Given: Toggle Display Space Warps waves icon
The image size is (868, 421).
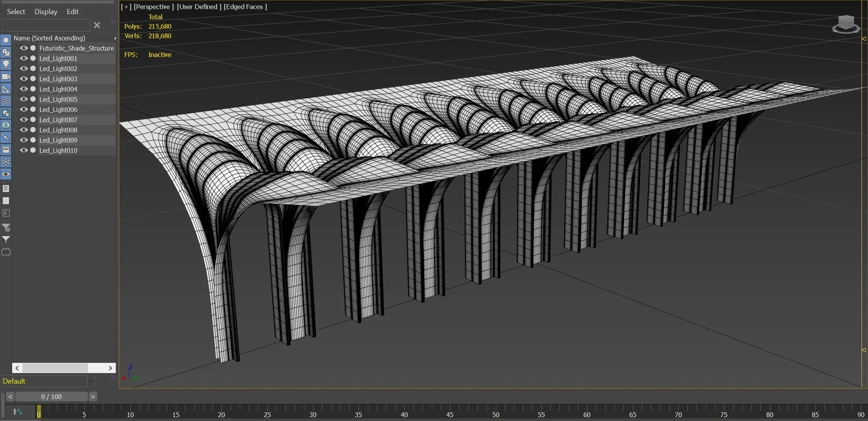Looking at the screenshot, I should (x=6, y=101).
